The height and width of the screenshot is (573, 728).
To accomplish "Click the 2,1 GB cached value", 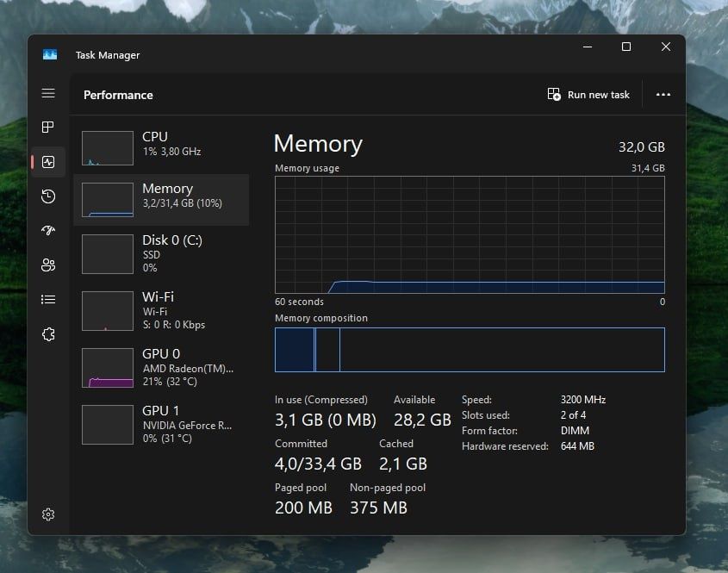I will 403,464.
